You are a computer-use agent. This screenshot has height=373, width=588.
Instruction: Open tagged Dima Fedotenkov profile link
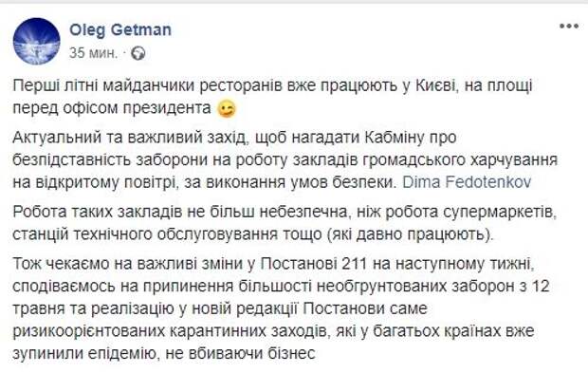(x=467, y=182)
